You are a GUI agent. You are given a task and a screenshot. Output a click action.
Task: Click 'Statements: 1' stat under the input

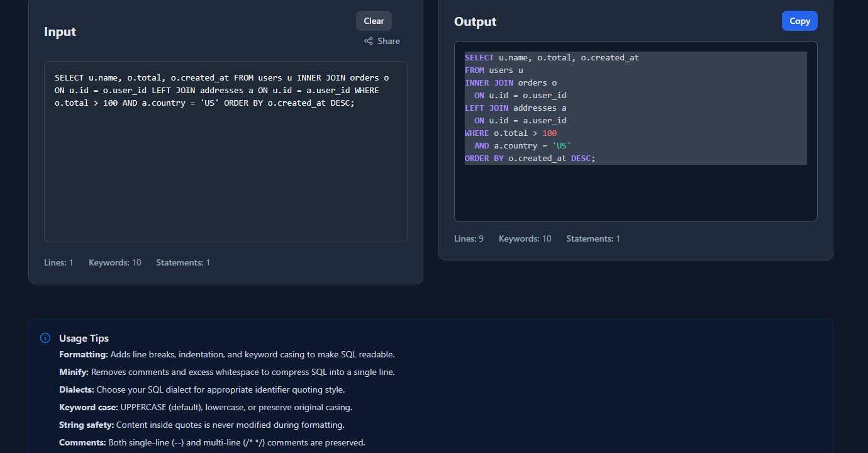[183, 262]
